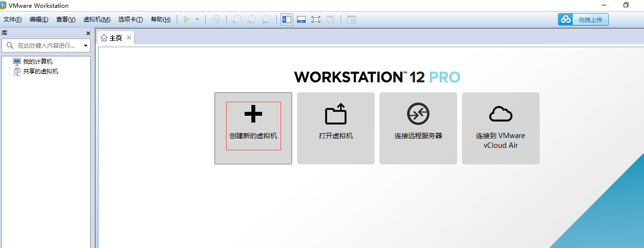Screen dimensions: 644x248
Task: Open the snapshot manager wrench icon
Action: point(266,19)
